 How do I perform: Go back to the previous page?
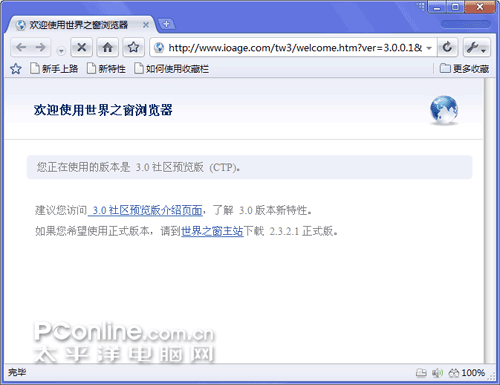(x=21, y=47)
